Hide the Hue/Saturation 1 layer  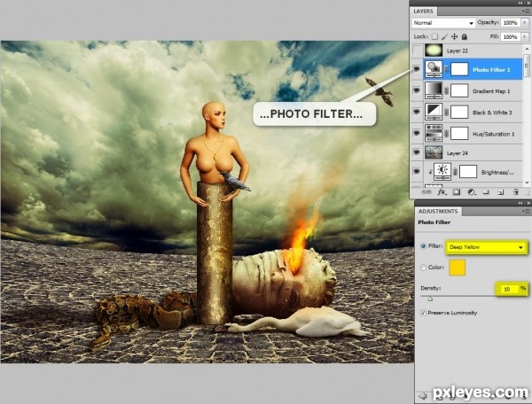pos(417,133)
